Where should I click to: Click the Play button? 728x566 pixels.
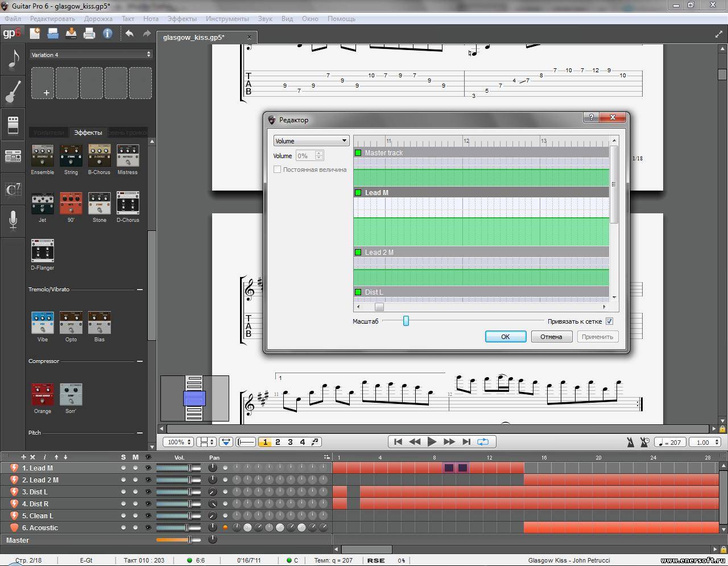coord(432,441)
